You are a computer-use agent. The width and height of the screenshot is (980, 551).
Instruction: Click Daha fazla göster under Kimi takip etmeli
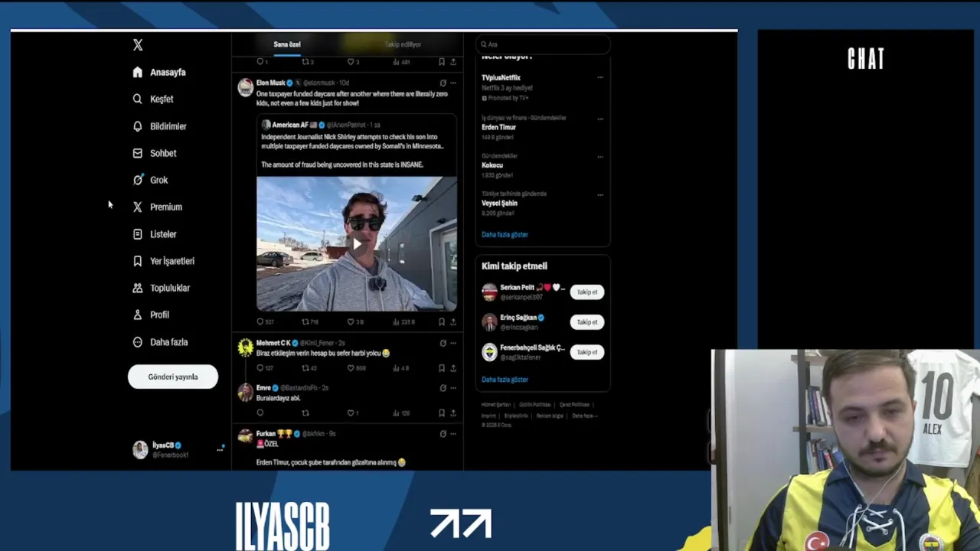tap(505, 379)
